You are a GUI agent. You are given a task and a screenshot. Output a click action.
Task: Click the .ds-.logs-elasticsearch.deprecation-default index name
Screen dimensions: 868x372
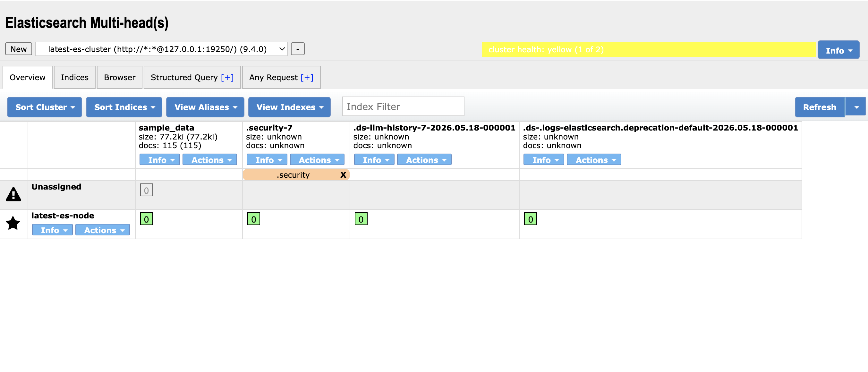tap(660, 128)
